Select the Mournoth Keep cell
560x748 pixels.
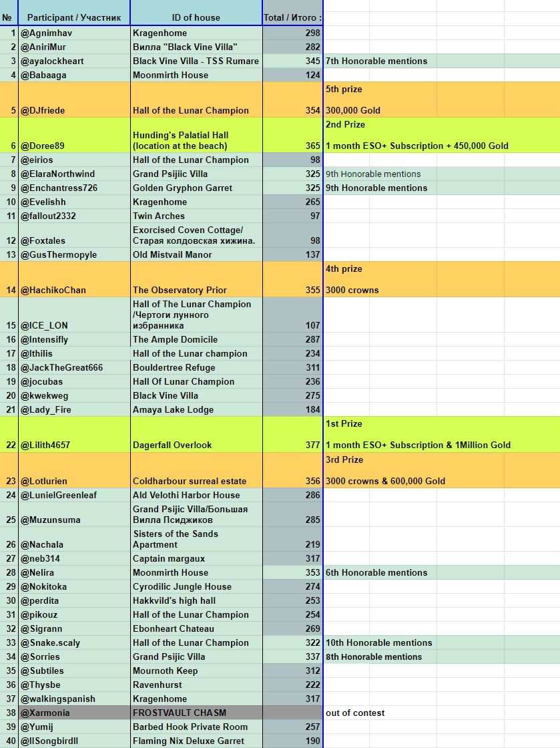(196, 671)
